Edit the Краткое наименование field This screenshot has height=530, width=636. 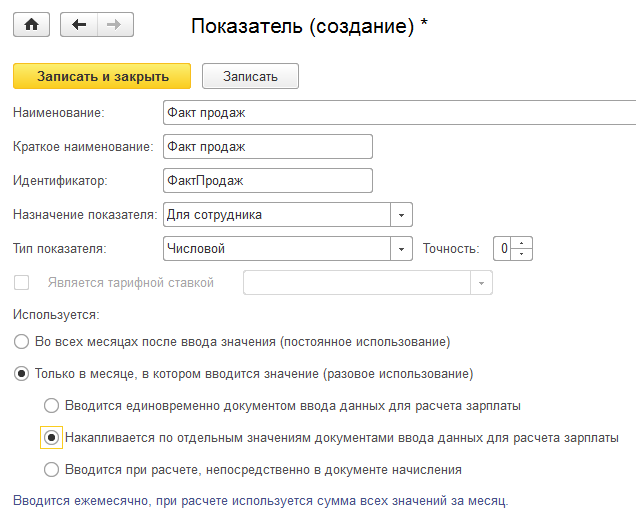(x=267, y=147)
